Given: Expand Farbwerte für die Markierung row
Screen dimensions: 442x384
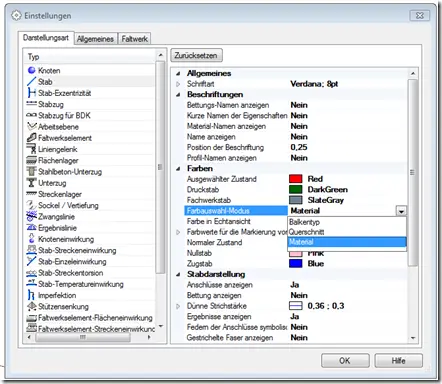Looking at the screenshot, I should pyautogui.click(x=178, y=232).
